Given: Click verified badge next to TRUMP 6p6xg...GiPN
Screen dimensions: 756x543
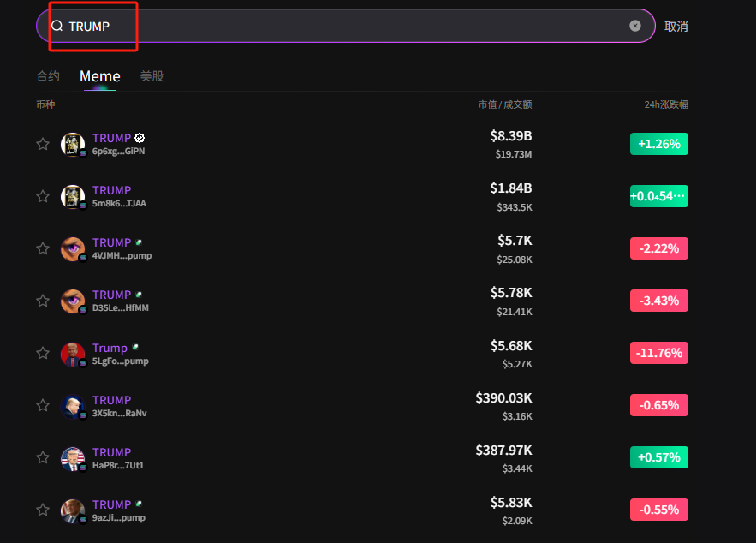Looking at the screenshot, I should (x=140, y=138).
